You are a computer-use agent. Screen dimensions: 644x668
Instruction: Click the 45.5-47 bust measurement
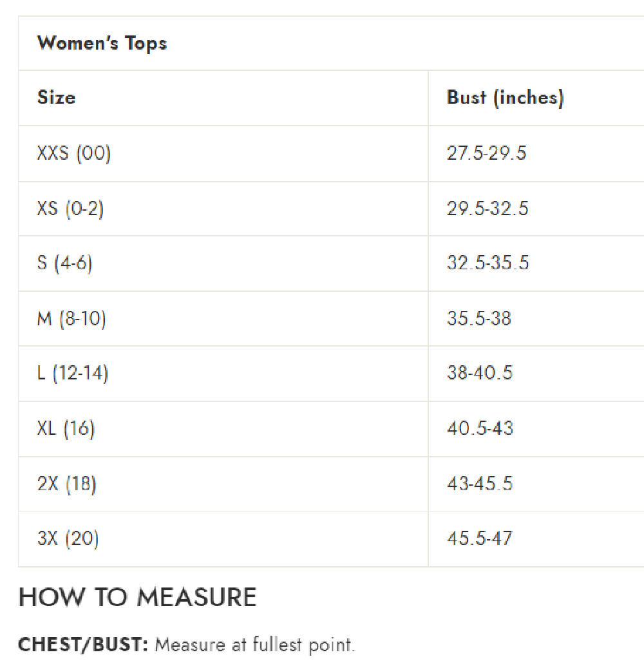coord(480,539)
